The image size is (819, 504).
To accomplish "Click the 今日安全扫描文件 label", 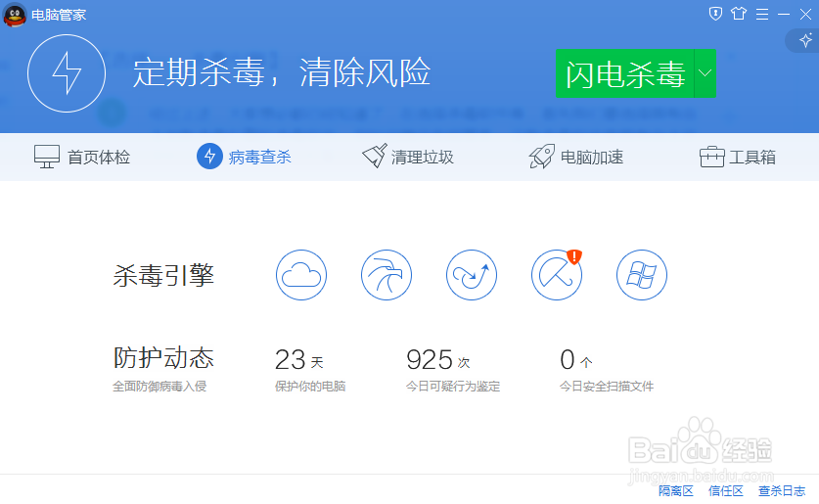I will coord(607,387).
